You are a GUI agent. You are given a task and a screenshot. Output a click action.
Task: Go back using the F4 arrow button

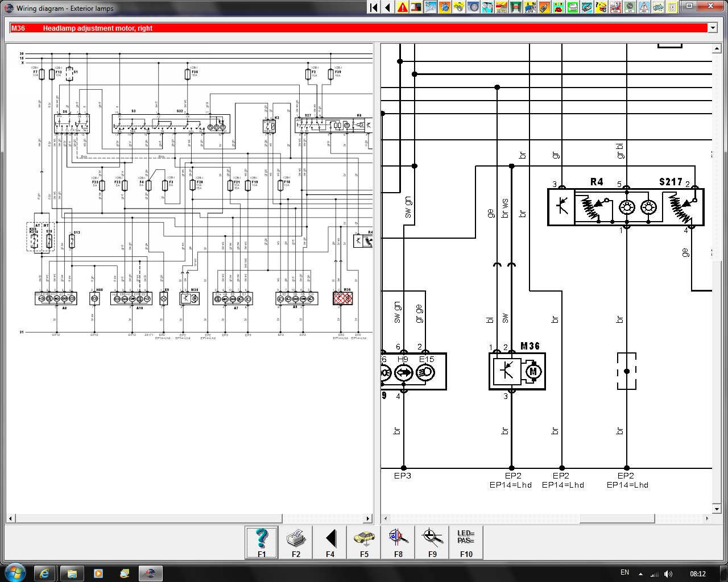point(330,542)
